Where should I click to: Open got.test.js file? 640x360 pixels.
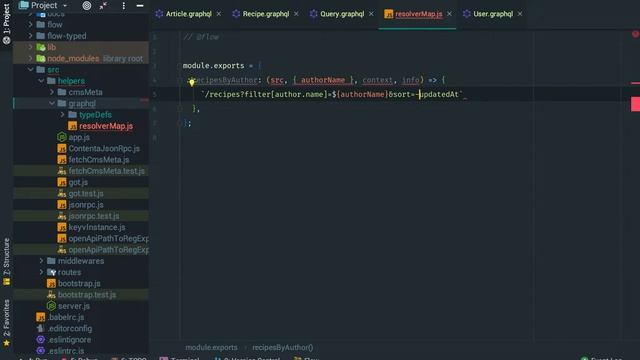coord(86,193)
